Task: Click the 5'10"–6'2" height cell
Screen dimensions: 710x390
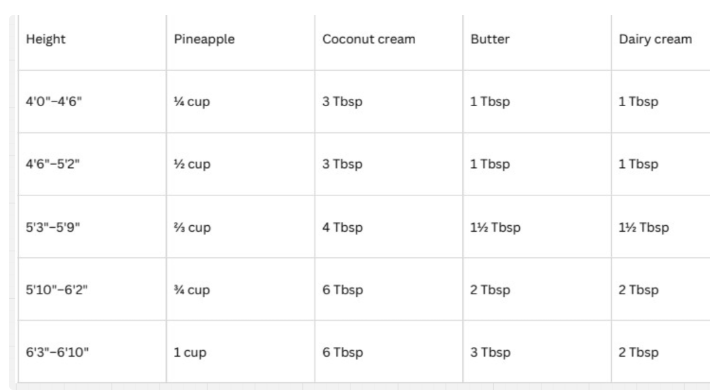Action: click(92, 289)
